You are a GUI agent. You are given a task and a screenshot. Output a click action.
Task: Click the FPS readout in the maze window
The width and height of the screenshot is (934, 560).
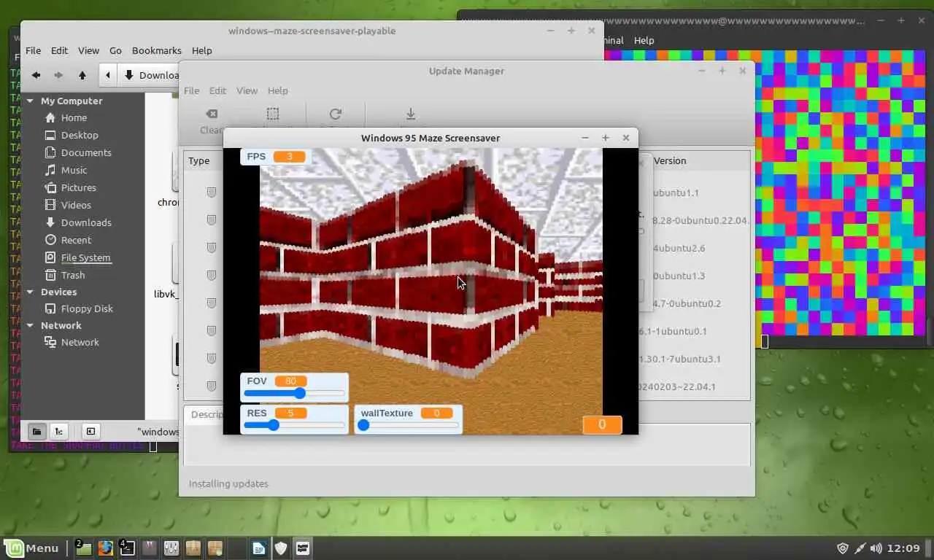click(x=276, y=157)
